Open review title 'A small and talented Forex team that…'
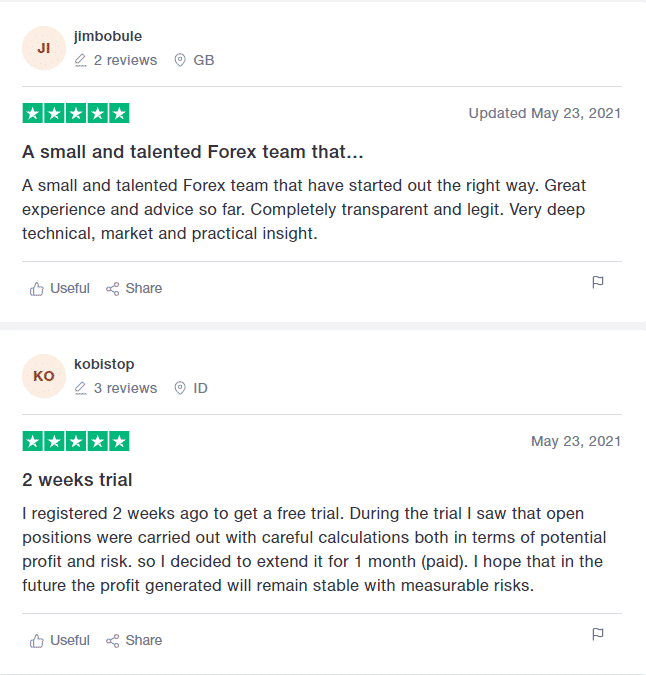Image resolution: width=646 pixels, height=675 pixels. (193, 152)
